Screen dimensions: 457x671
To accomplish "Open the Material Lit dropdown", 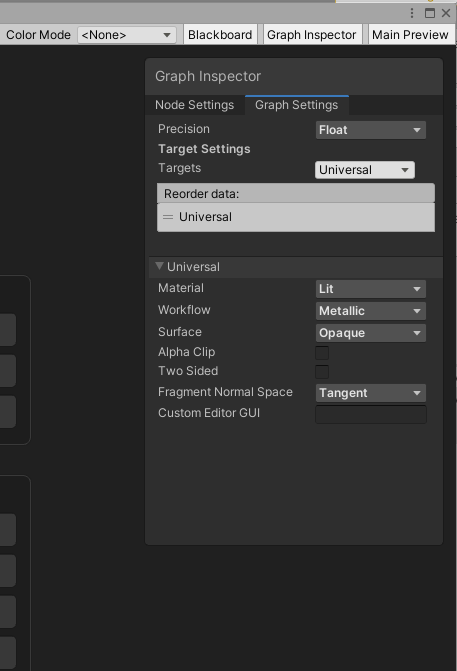I will [371, 289].
